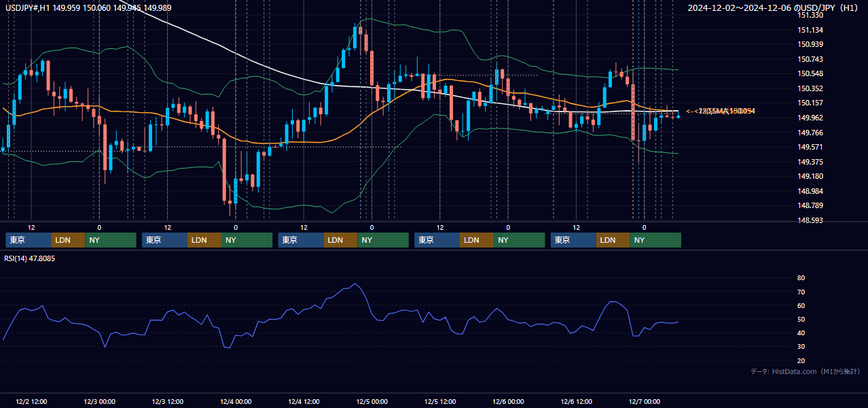Click price axis value 150.743

point(810,60)
